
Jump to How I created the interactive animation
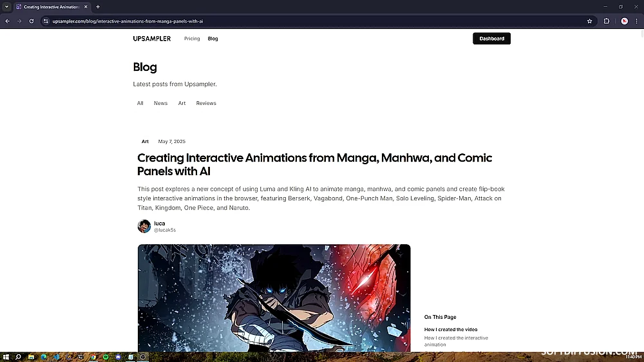pos(456,341)
